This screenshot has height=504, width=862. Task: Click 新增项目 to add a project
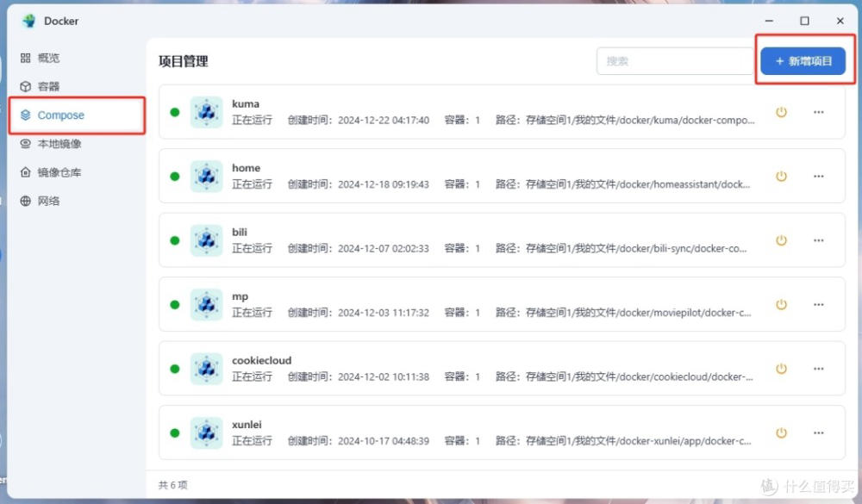point(803,61)
